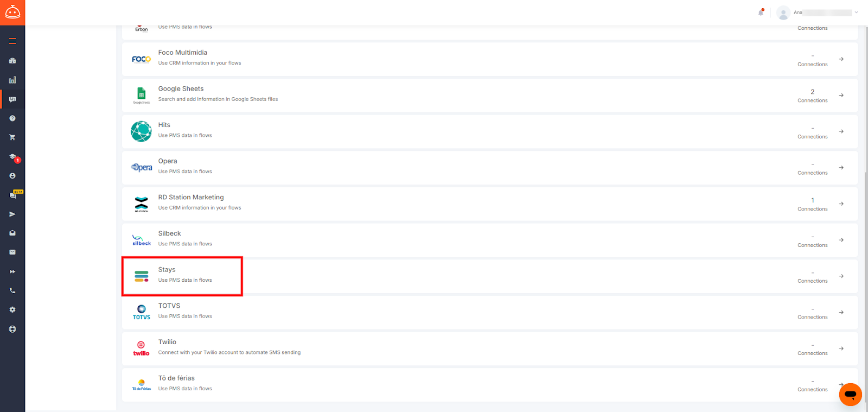Click 'Use CRM information' under Foco Multimidia
This screenshot has height=412, width=868.
click(x=200, y=63)
